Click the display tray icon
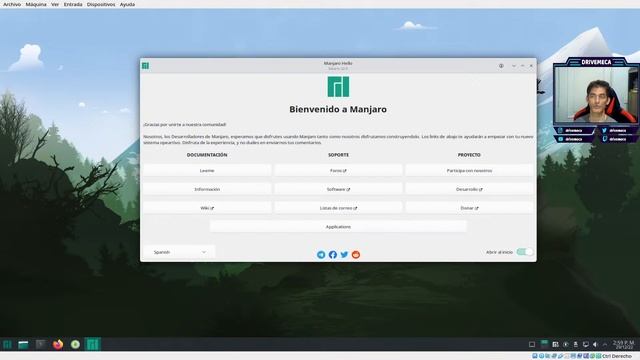The width and height of the screenshot is (640, 360). pos(585,344)
